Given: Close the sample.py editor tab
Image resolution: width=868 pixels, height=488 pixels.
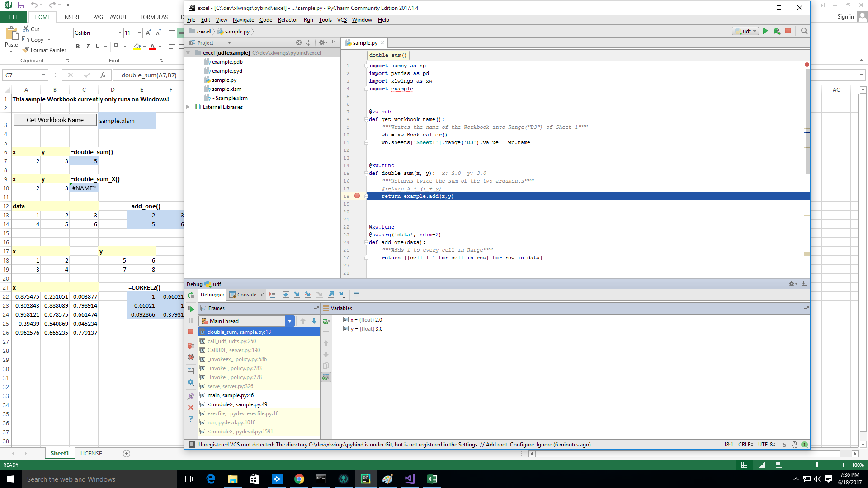Looking at the screenshot, I should click(382, 43).
